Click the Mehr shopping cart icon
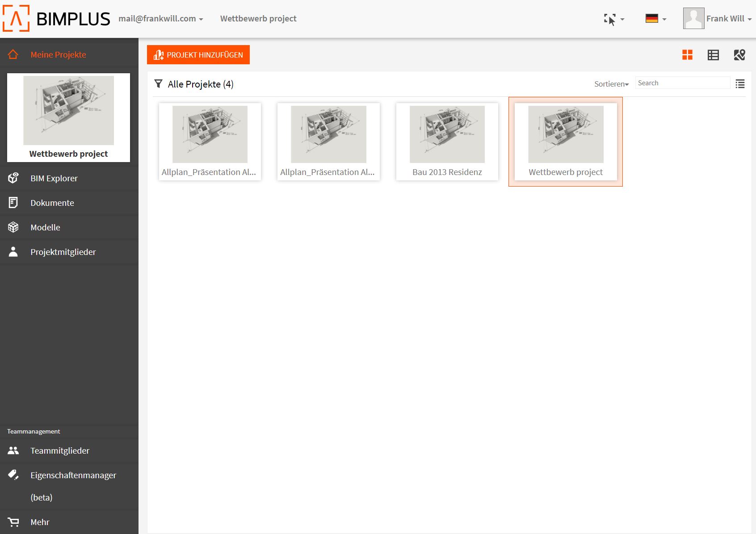Screen dimensions: 756x534 13,522
